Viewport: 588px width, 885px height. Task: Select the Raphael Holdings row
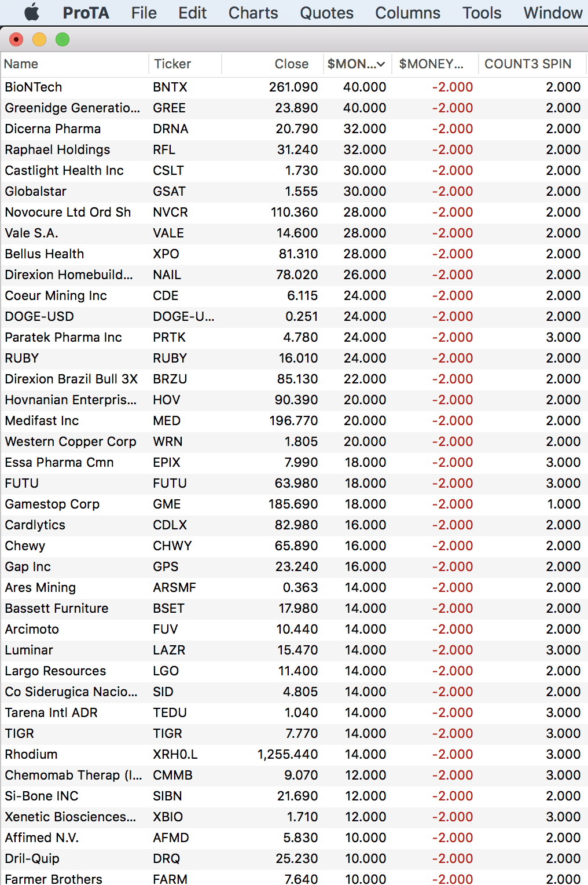click(x=294, y=149)
